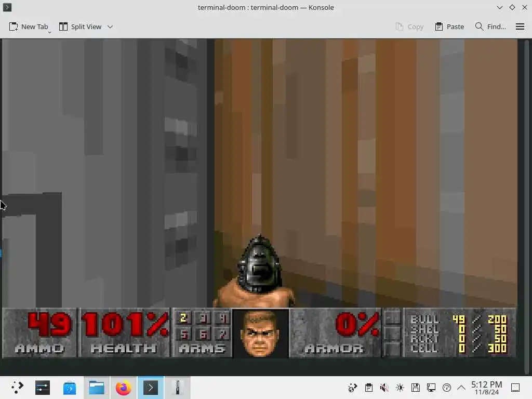Click the muted volume tray icon
This screenshot has height=399, width=532.
[x=384, y=388]
